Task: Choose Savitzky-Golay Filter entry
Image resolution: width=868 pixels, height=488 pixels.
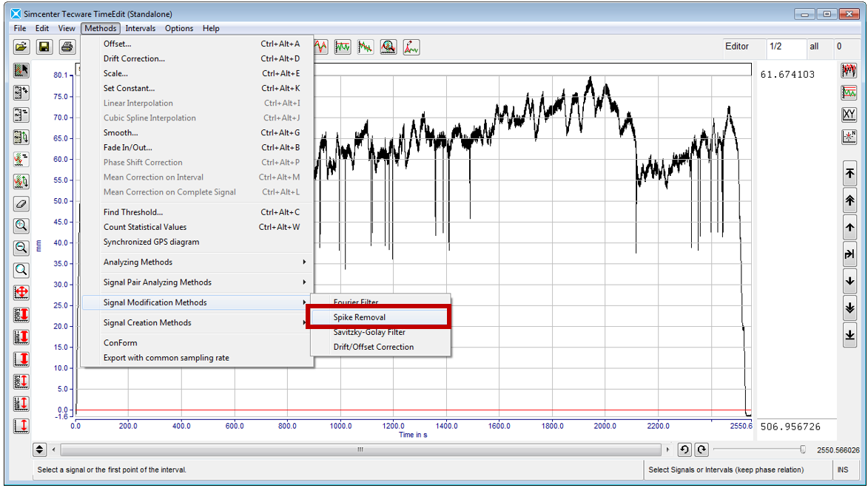Action: pos(381,332)
